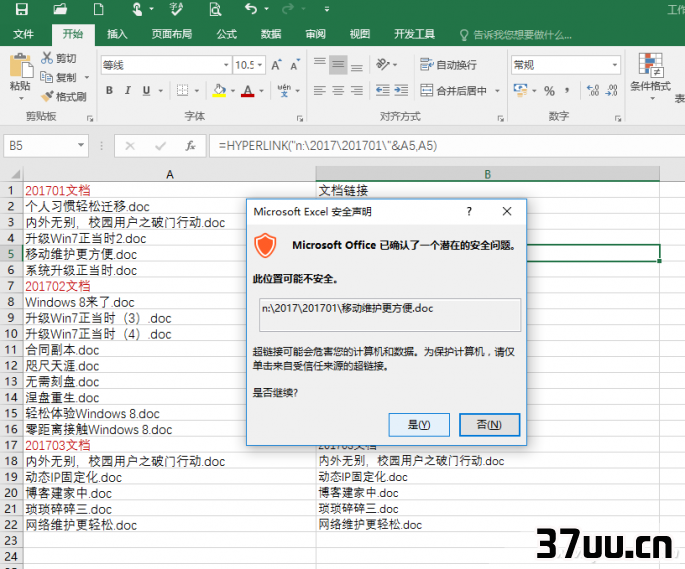Image resolution: width=685 pixels, height=569 pixels.
Task: Open the borders dropdown arrow
Action: coord(197,91)
